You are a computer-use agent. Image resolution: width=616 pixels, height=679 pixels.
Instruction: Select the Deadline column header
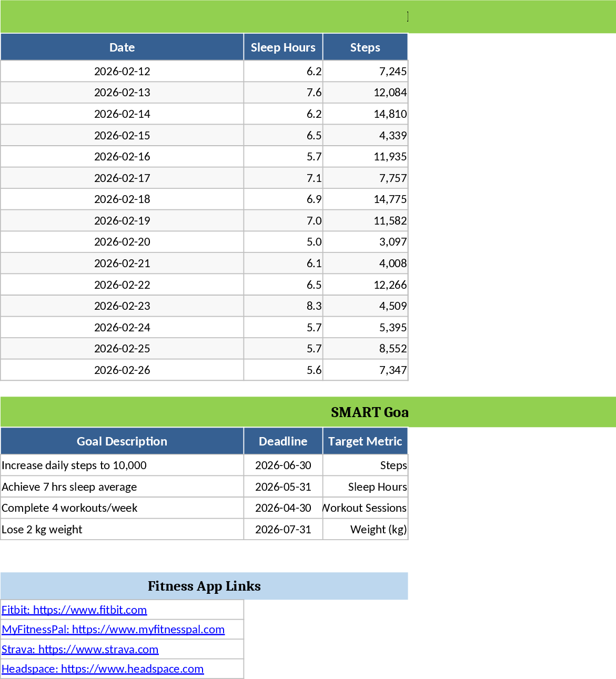pyautogui.click(x=283, y=441)
